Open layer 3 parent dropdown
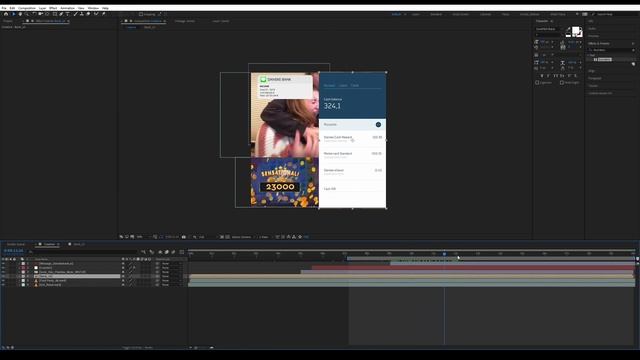640x360 pixels. coord(171,272)
